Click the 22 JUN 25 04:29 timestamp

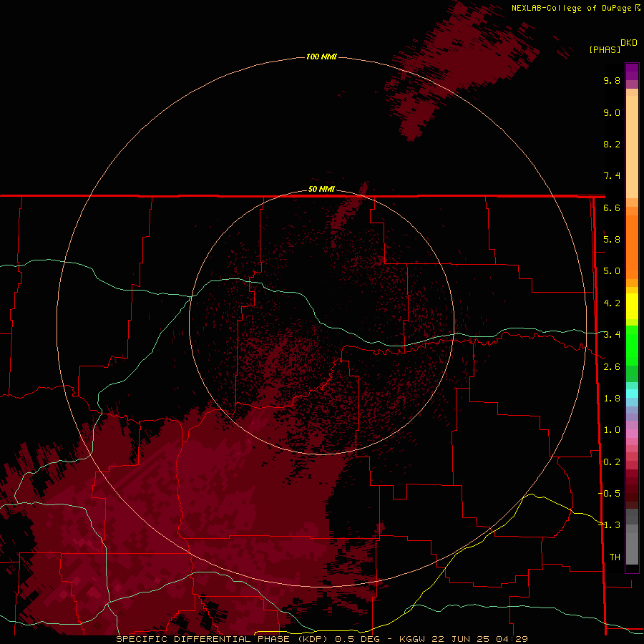click(479, 639)
